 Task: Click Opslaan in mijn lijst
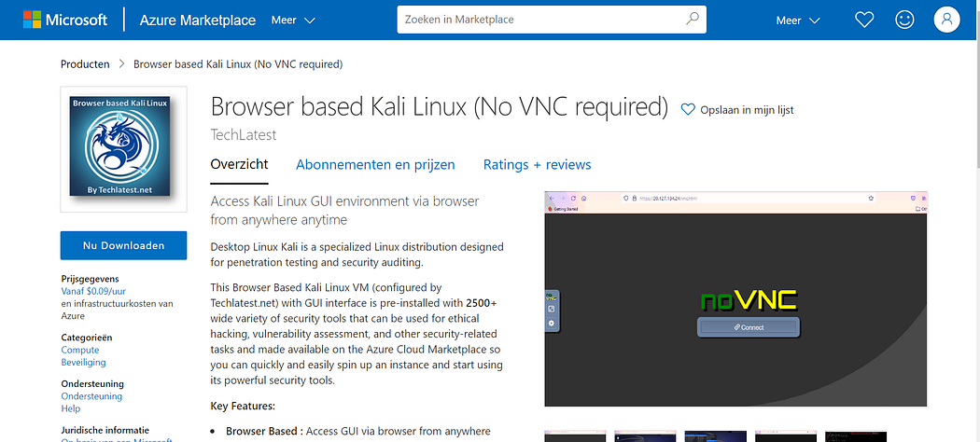point(747,110)
